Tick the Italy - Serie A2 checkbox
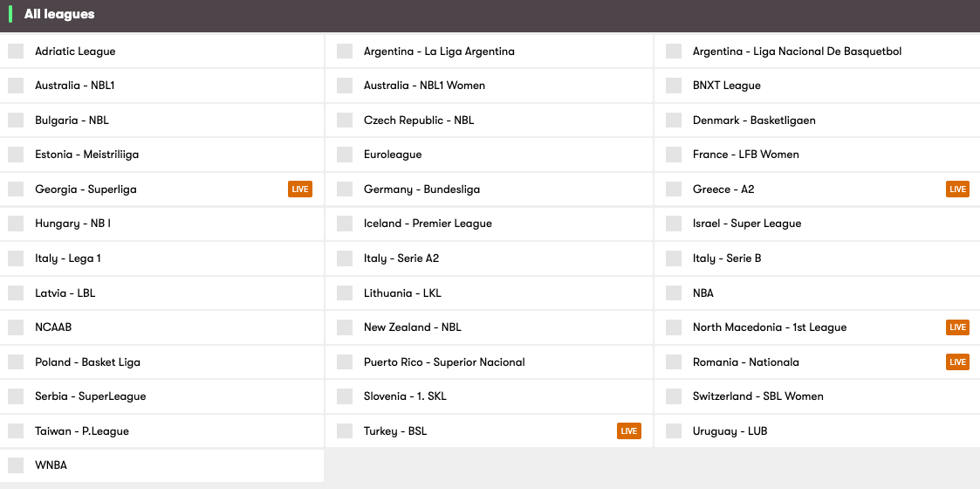The height and width of the screenshot is (489, 980). pyautogui.click(x=345, y=258)
